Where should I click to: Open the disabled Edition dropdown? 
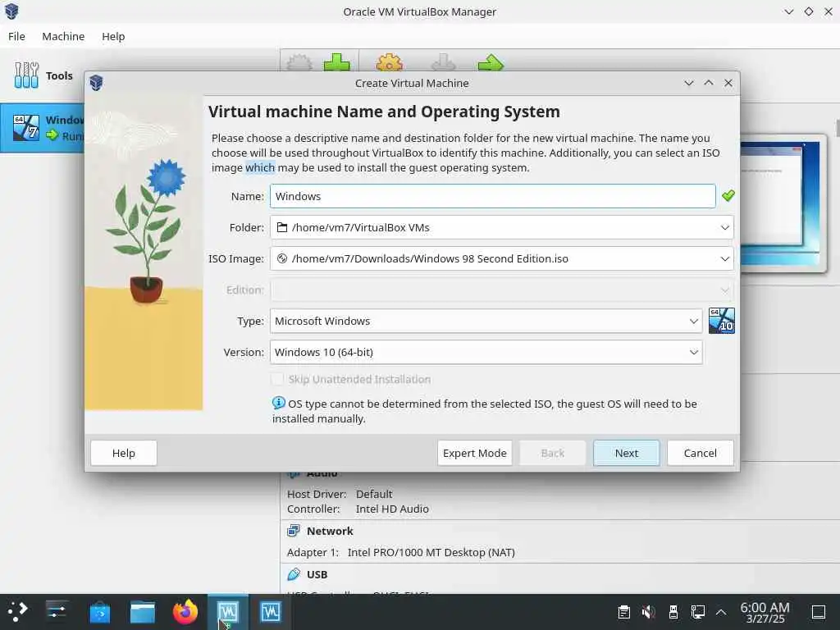501,290
